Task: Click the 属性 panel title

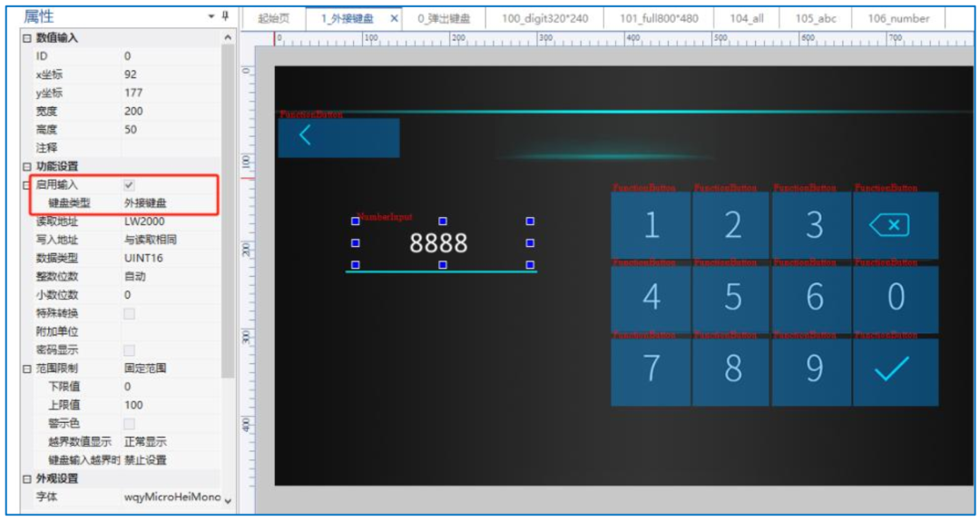Action: [x=39, y=16]
